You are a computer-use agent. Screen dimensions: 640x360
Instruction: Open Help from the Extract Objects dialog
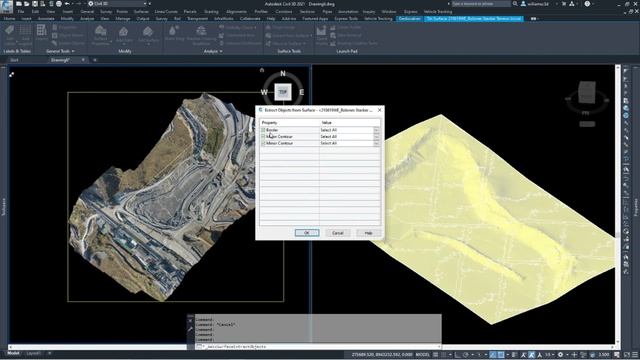[368, 233]
